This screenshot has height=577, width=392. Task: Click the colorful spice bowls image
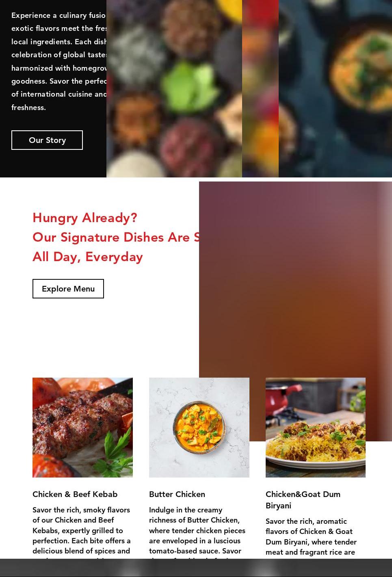click(174, 89)
